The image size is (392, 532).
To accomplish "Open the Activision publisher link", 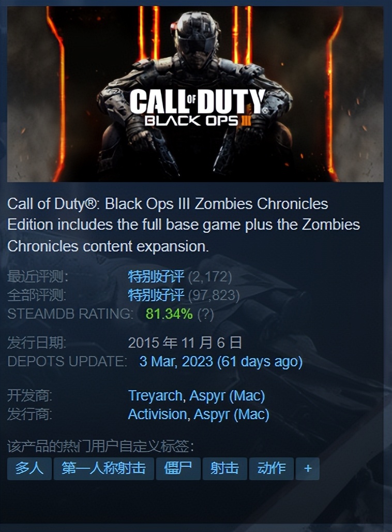I will tap(157, 415).
